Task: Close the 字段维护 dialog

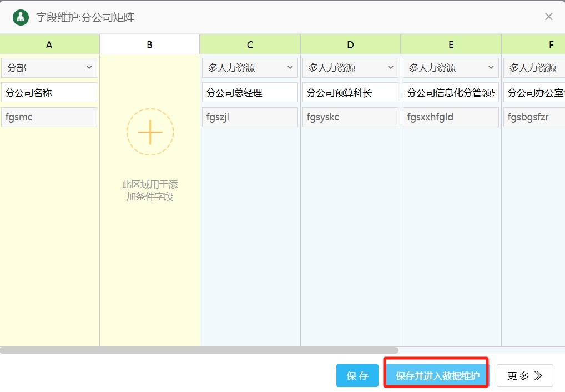Action: tap(548, 17)
